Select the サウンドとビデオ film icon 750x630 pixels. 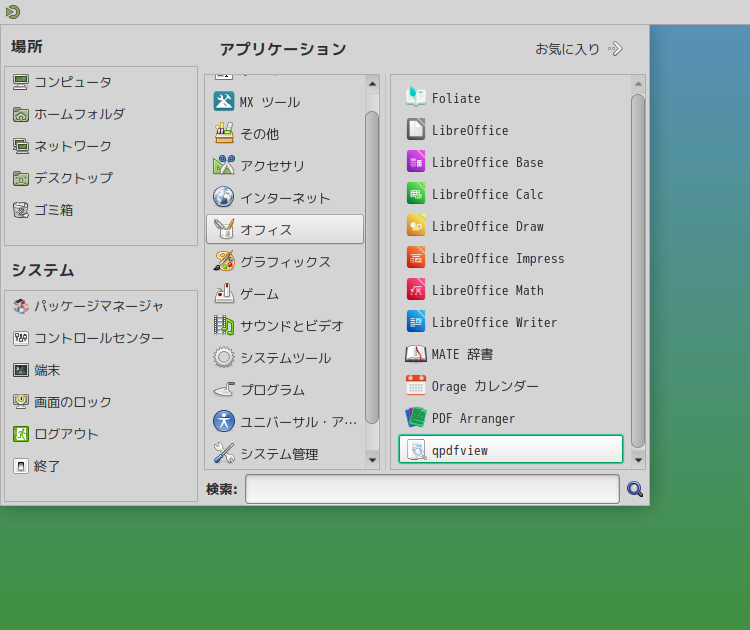point(224,325)
